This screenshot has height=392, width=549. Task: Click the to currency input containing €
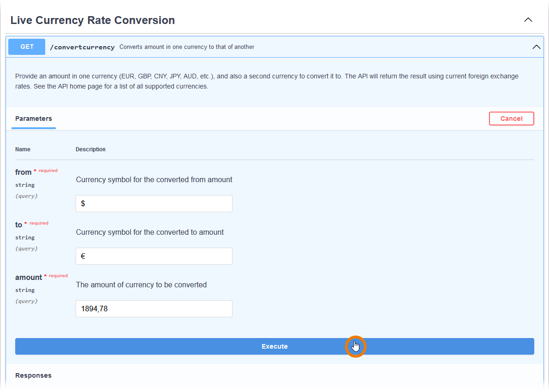pyautogui.click(x=154, y=256)
